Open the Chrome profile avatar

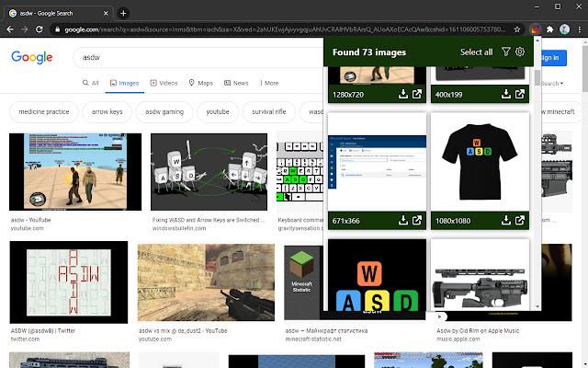coord(564,29)
